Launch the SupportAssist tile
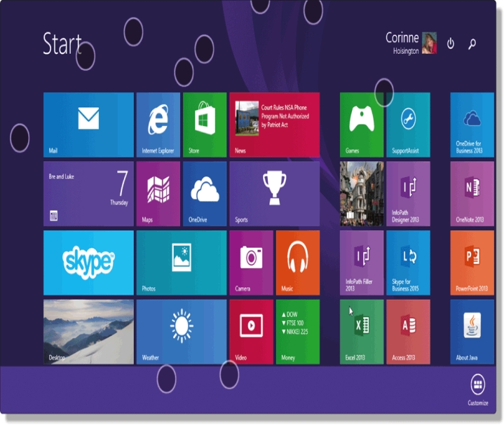The height and width of the screenshot is (425, 504). [x=408, y=125]
